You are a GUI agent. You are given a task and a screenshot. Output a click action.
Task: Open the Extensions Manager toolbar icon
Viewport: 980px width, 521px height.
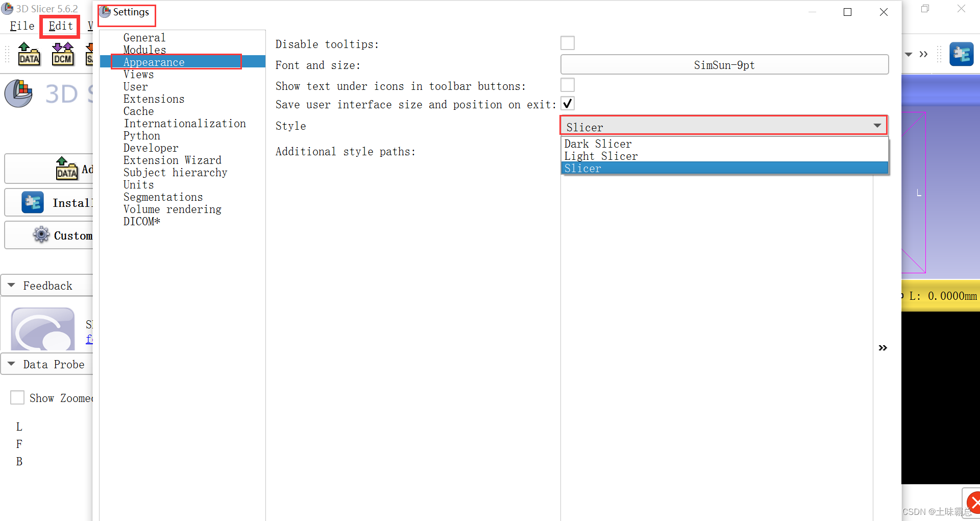click(961, 54)
